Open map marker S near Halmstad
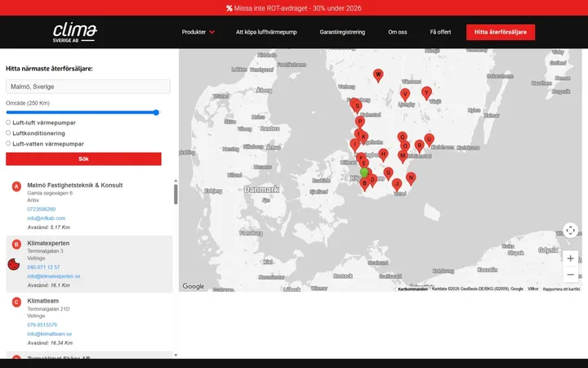 [358, 106]
